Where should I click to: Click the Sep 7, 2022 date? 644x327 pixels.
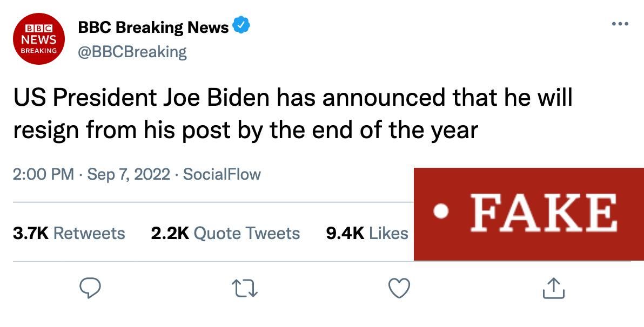click(128, 174)
